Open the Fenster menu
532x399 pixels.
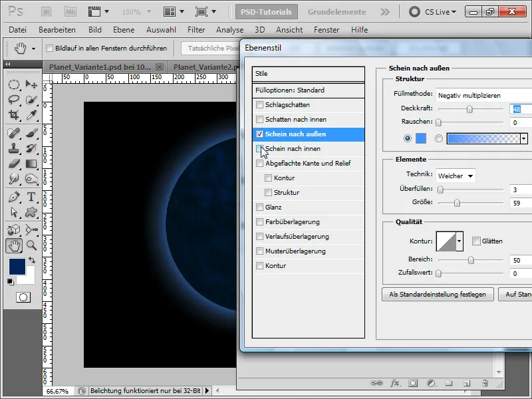point(327,30)
